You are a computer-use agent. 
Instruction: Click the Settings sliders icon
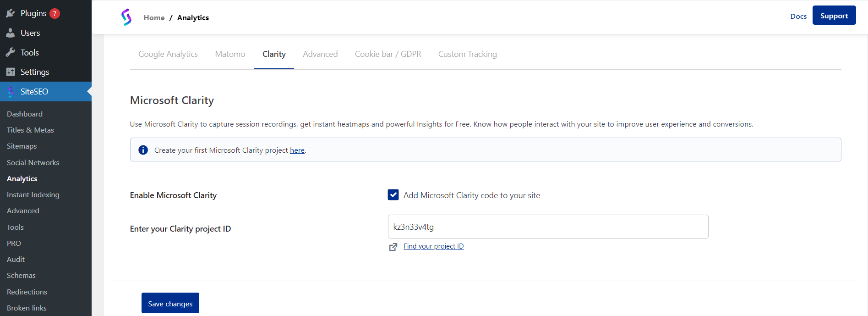coord(11,72)
